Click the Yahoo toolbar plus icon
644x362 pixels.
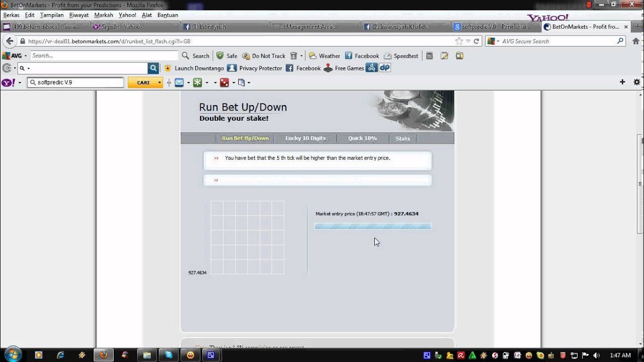pyautogui.click(x=622, y=82)
